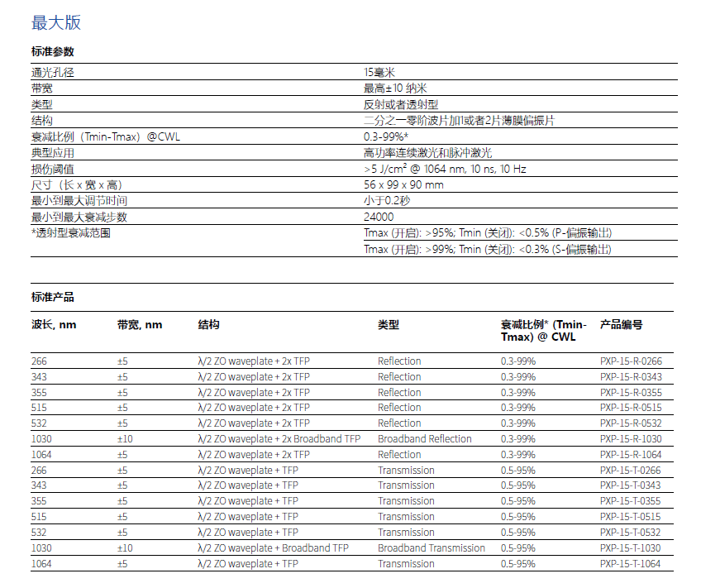Click the 类型 column header in products table
The image size is (701, 588).
pyautogui.click(x=389, y=325)
